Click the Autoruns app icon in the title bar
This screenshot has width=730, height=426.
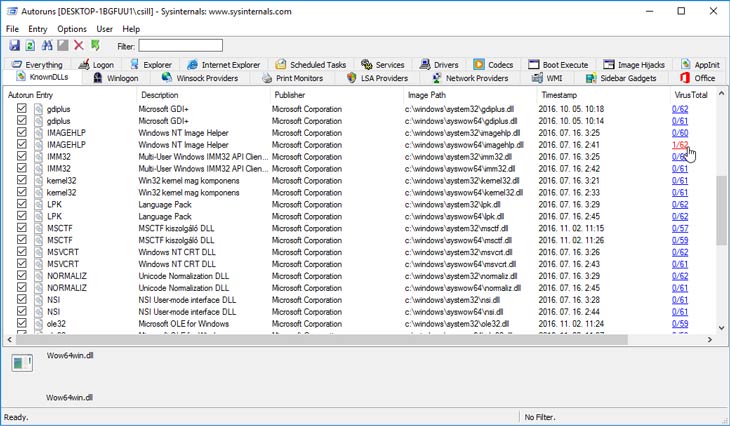(x=12, y=11)
